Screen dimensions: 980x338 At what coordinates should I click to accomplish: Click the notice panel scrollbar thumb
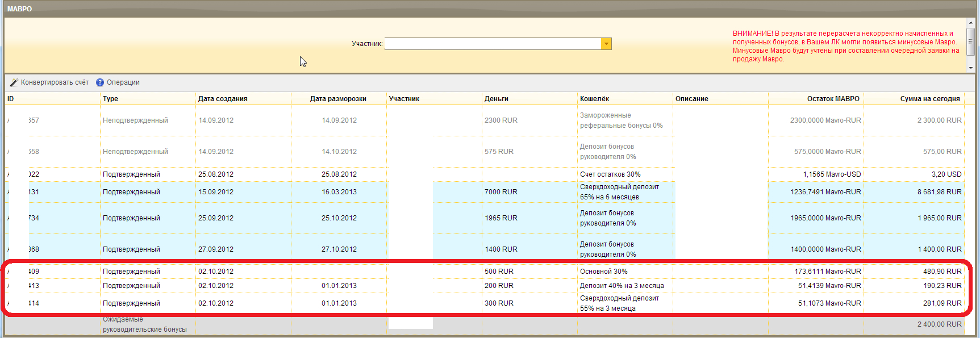click(x=970, y=41)
